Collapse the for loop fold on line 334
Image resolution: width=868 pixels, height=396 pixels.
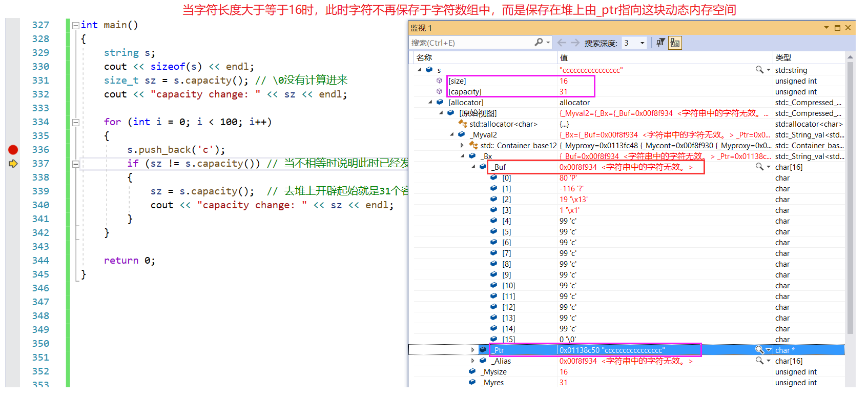[76, 122]
